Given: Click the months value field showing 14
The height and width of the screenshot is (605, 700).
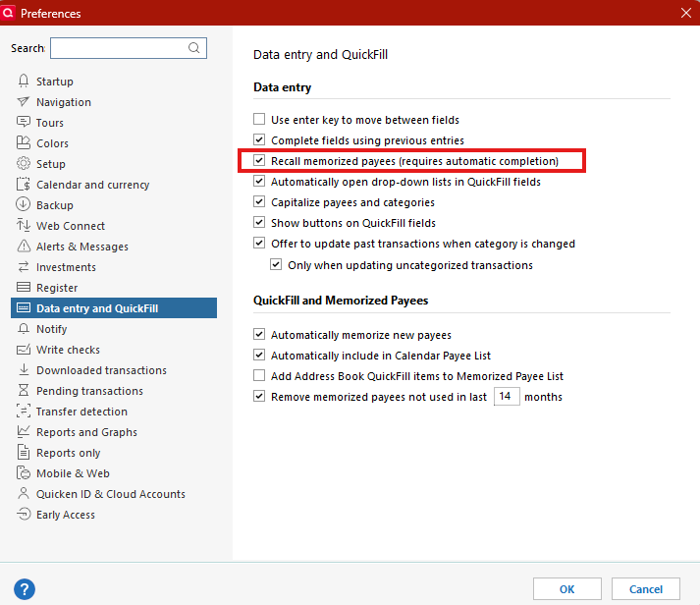Looking at the screenshot, I should 507,396.
